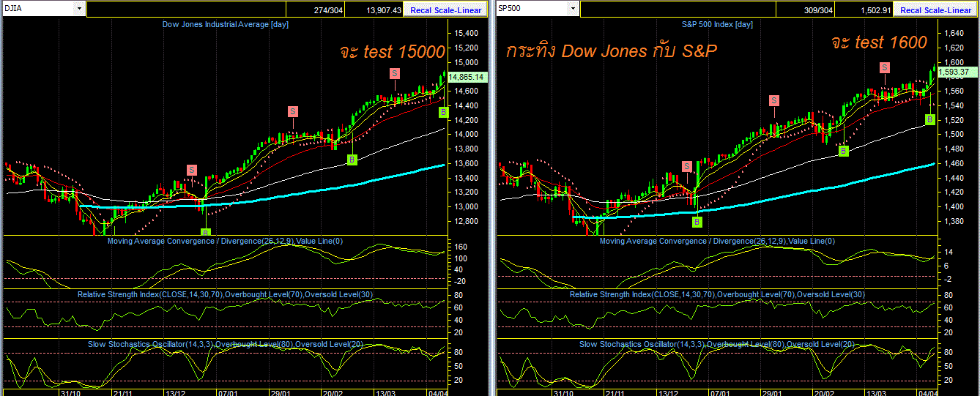Select the latest S sell marker on DJIA chart
Screen dimensions: 980x396
click(x=395, y=73)
